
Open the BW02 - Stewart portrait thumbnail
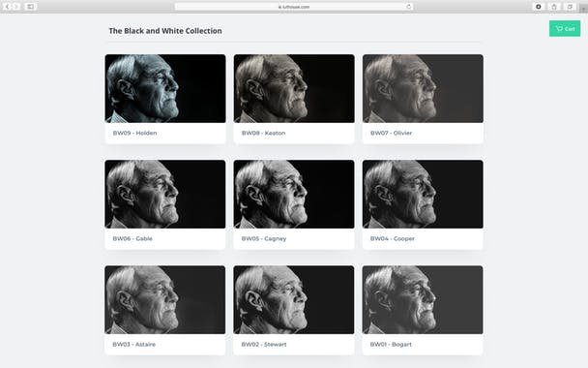pos(294,299)
